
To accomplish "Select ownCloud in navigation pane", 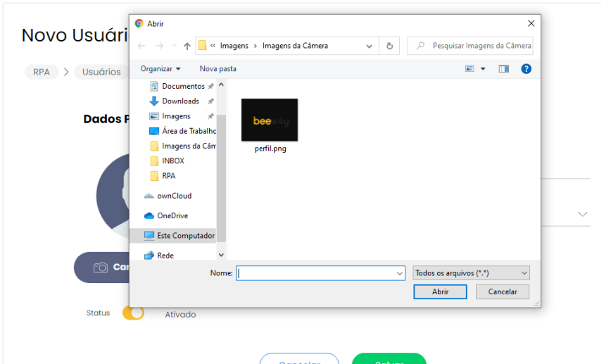I will coord(168,196).
